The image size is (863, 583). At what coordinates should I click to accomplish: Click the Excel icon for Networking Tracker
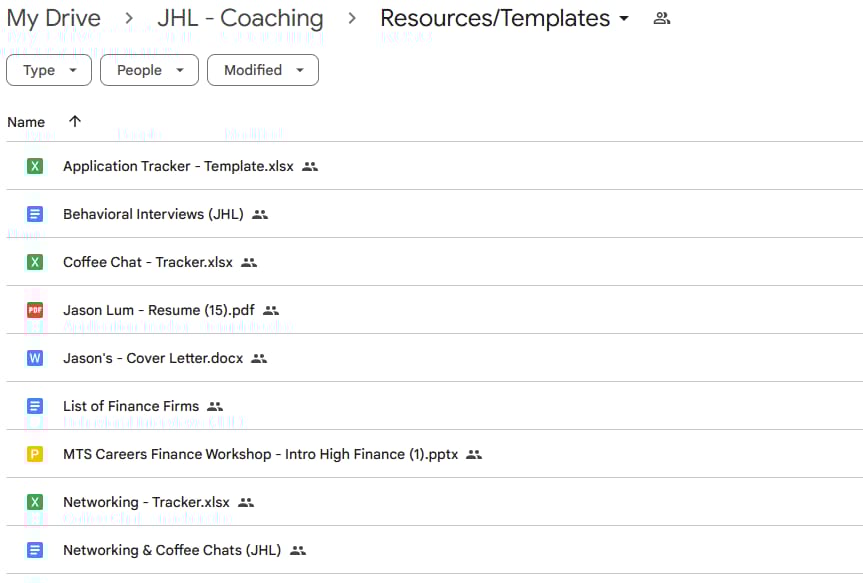[35, 502]
